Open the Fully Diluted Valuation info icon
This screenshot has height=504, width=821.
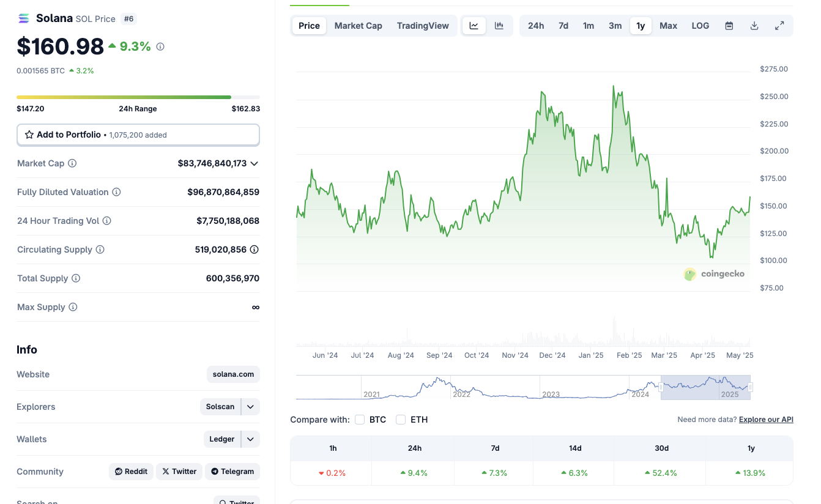click(116, 192)
